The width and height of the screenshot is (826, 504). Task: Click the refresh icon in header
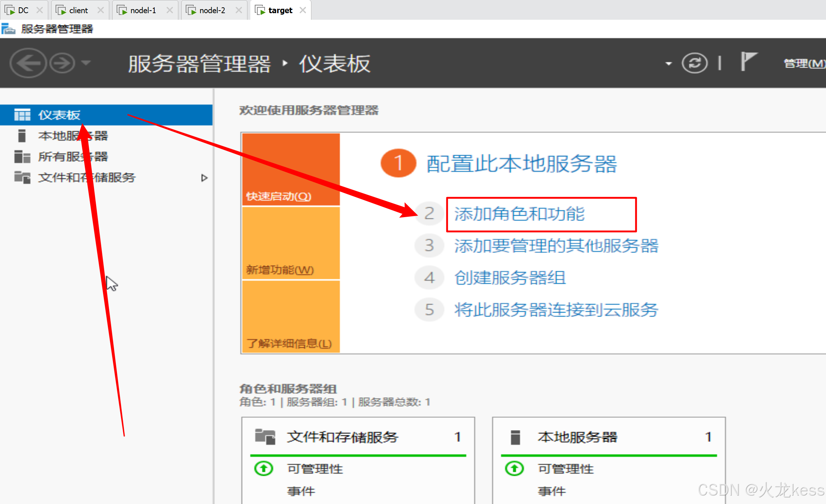(694, 63)
